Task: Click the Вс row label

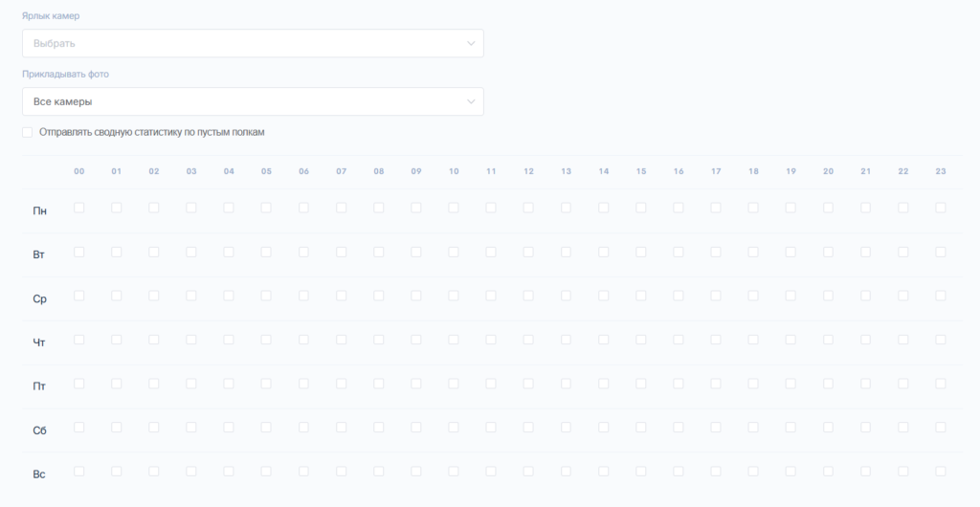Action: (39, 474)
